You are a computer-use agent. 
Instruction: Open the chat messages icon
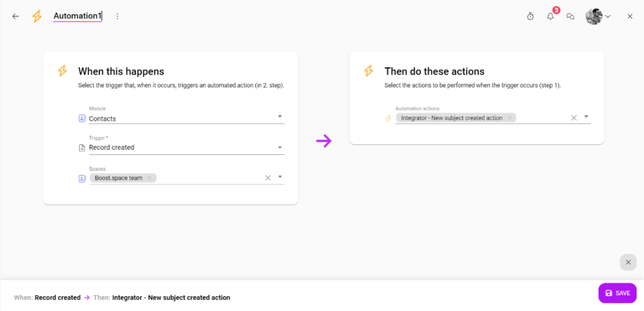(570, 16)
